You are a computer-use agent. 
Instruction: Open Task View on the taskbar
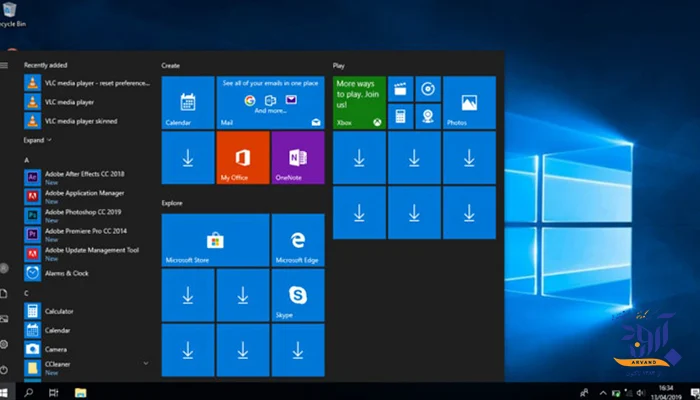54,393
